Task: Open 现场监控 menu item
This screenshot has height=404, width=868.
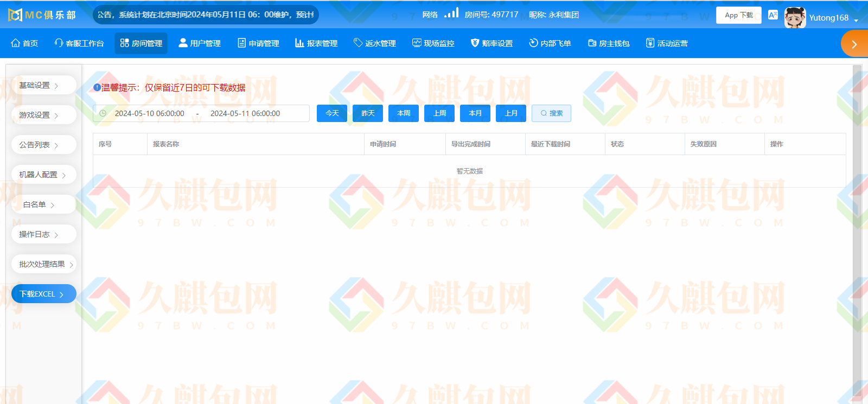Action: click(433, 43)
